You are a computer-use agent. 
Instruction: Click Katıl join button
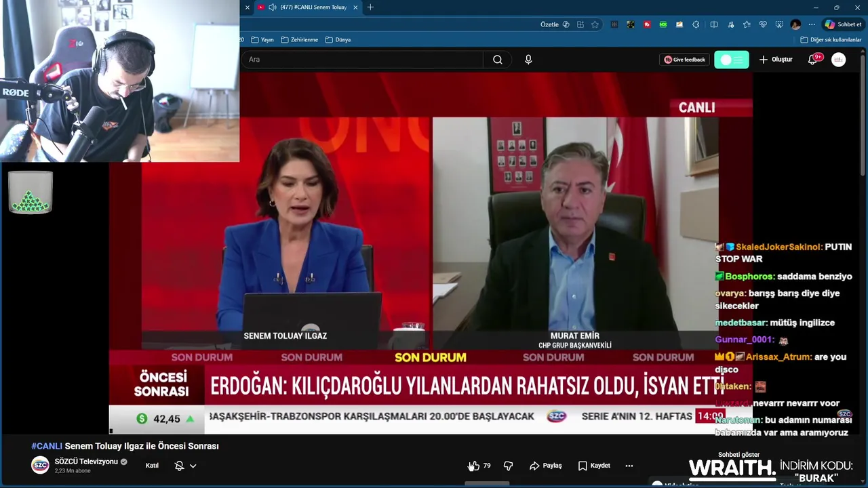[x=152, y=466]
